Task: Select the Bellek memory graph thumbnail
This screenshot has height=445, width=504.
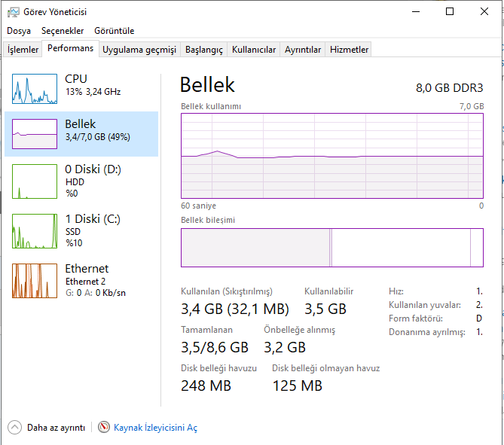Action: 35,134
